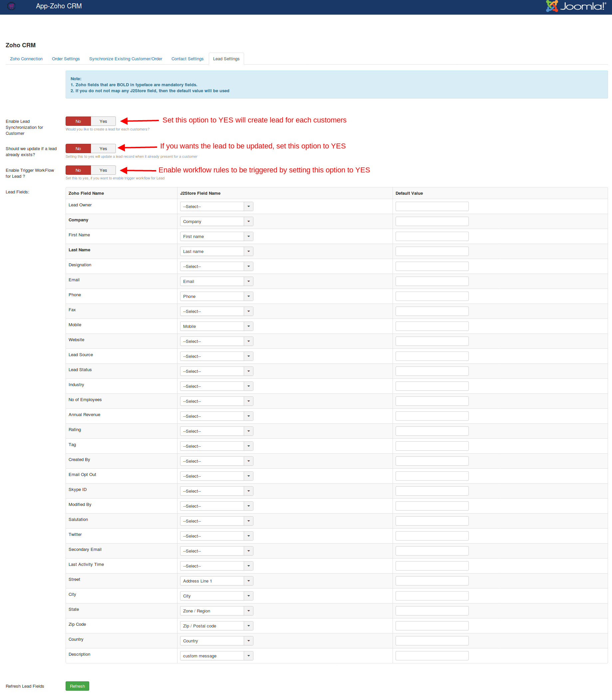The image size is (612, 700).
Task: Click Default Value field for Lead Source
Action: tap(432, 356)
